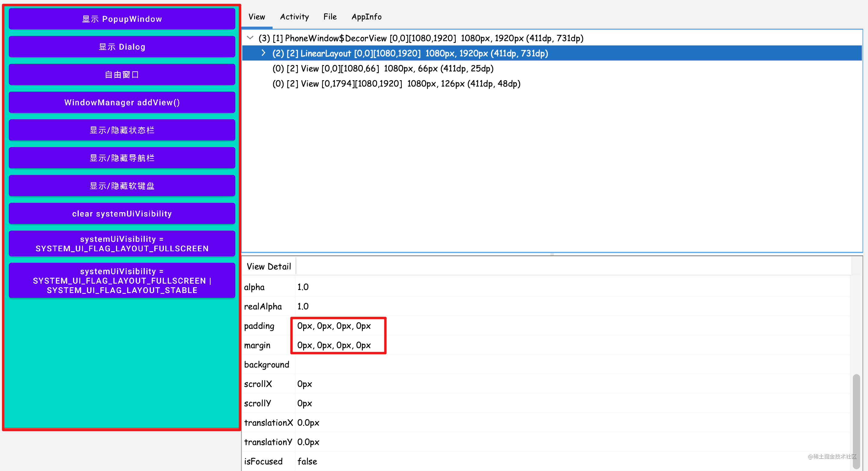868x471 pixels.
Task: Open the 显示 Dialog action
Action: 122,47
